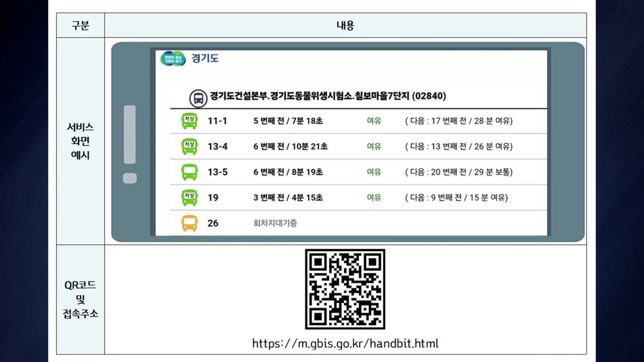This screenshot has width=644, height=362.
Task: Click route number 13-4
Action: pos(218,147)
